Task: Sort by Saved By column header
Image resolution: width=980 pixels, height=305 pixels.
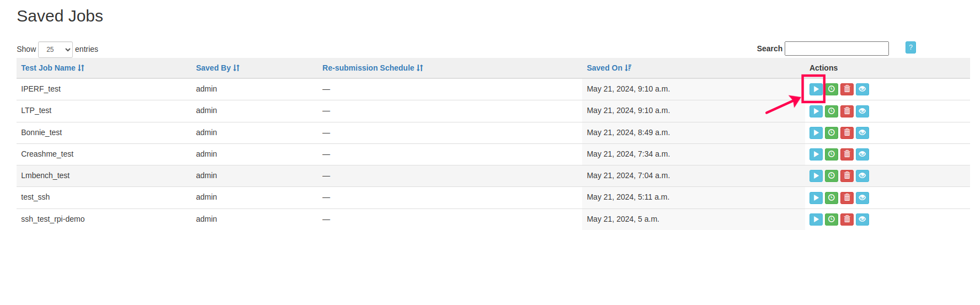Action: click(217, 68)
